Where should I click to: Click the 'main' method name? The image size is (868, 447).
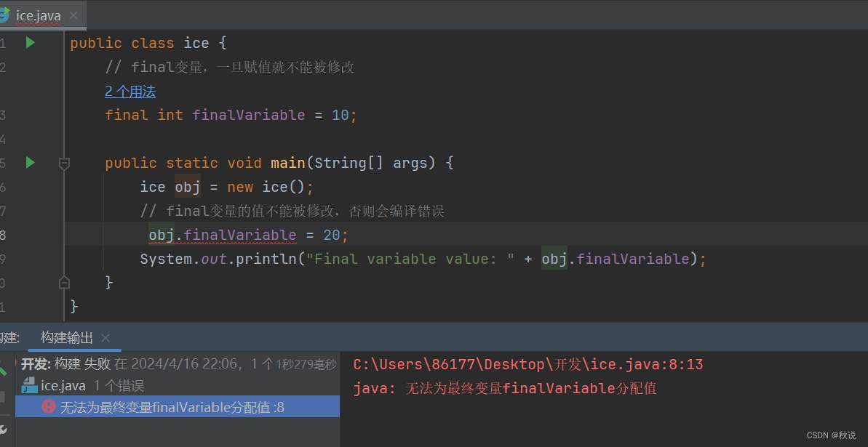288,164
